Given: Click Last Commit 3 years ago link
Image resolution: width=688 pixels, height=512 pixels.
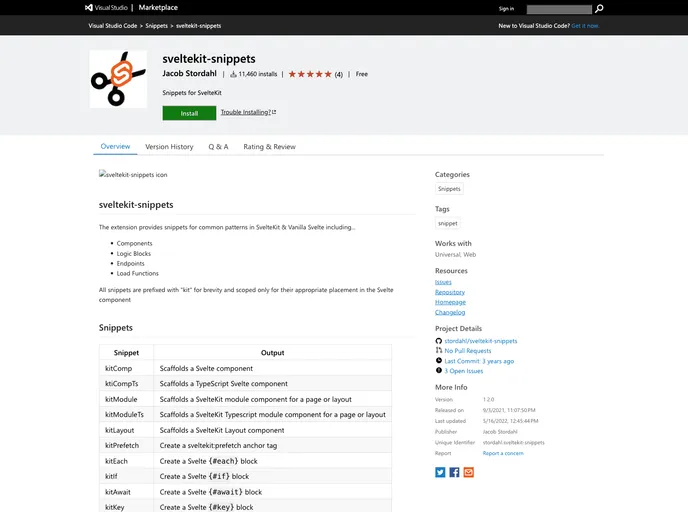Looking at the screenshot, I should click(479, 361).
